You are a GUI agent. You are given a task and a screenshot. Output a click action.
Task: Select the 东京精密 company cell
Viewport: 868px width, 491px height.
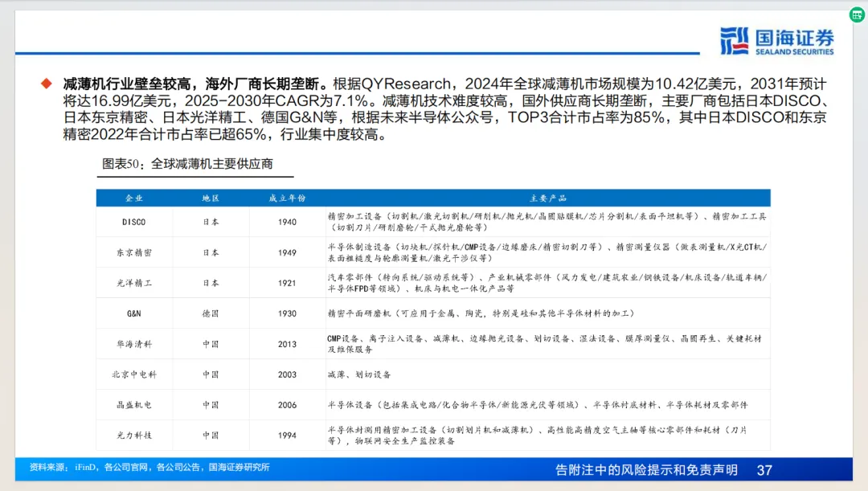[134, 252]
